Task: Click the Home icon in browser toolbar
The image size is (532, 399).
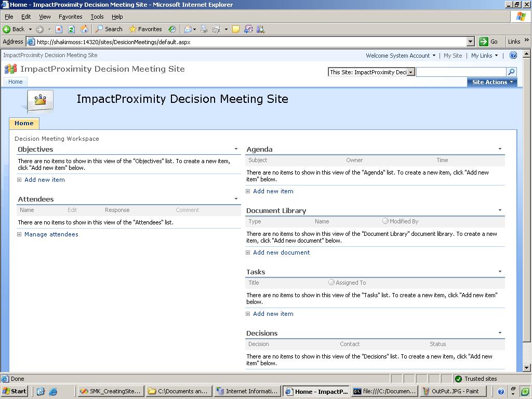Action: 84,29
